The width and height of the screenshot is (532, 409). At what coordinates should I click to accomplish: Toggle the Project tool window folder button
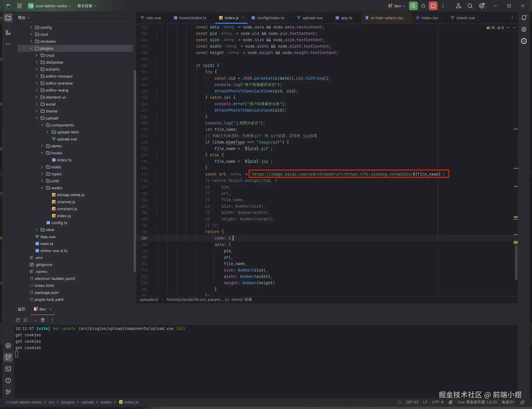point(8,18)
